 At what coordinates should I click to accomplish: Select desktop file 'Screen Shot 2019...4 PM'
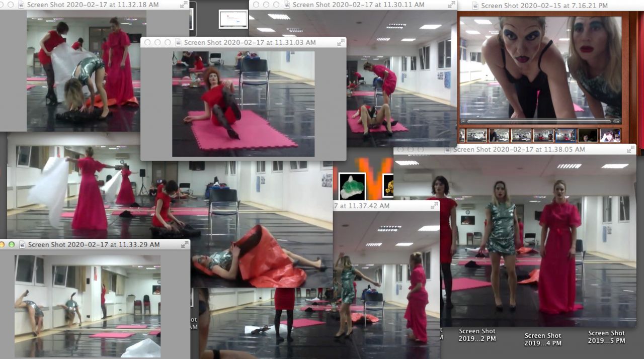pos(542,339)
